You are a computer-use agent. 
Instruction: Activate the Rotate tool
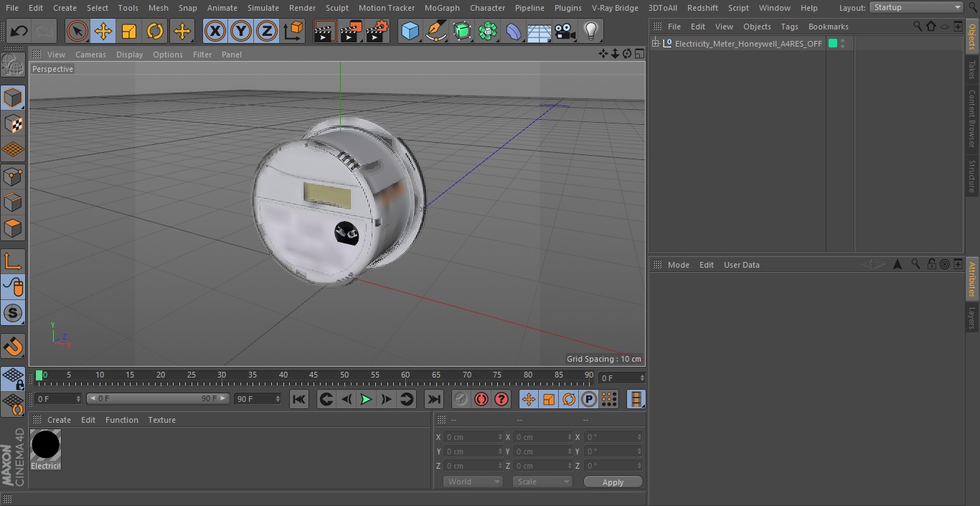[x=155, y=31]
